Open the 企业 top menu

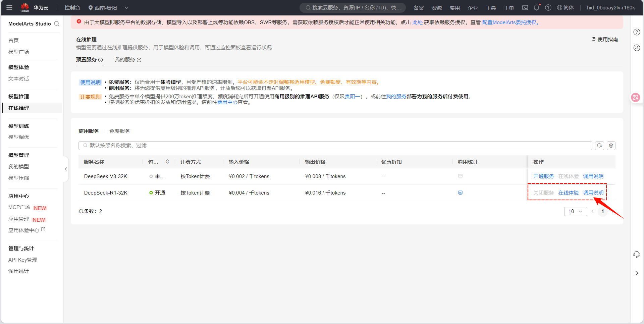(x=473, y=7)
